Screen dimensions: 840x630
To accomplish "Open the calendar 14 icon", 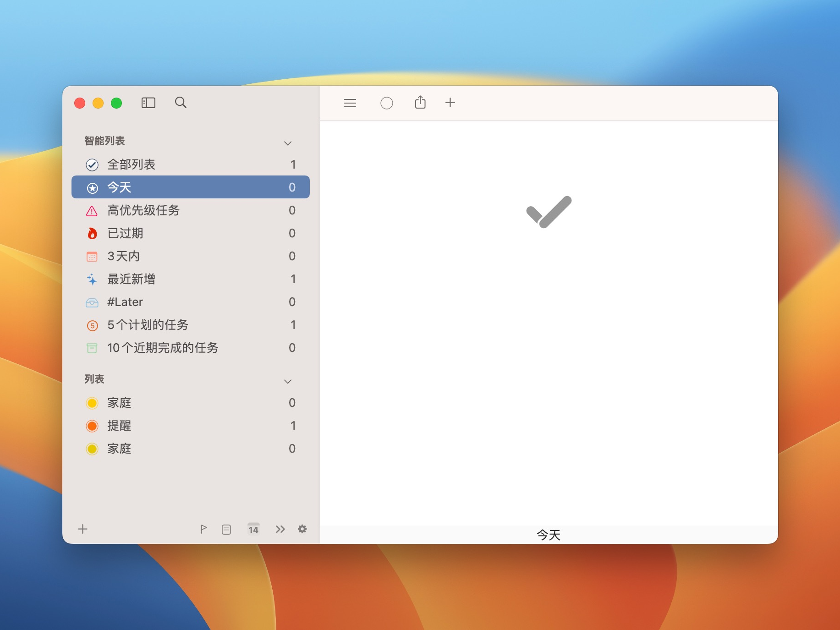I will point(253,529).
